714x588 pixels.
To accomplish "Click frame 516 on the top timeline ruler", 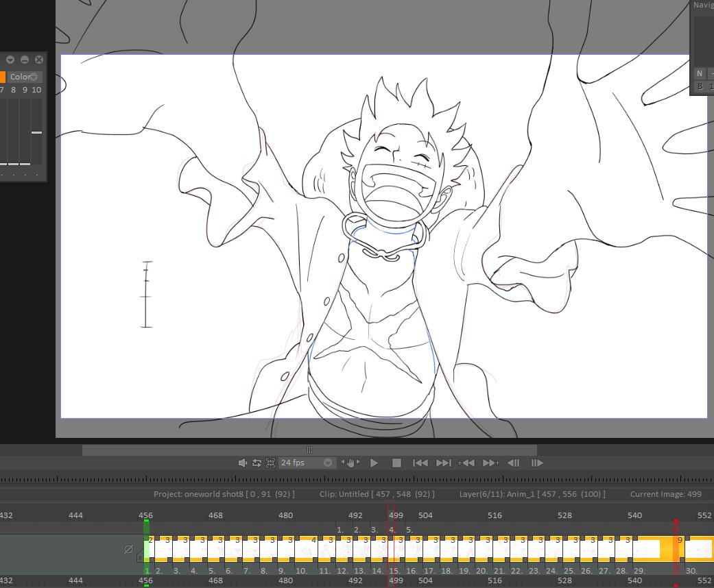I will 495,515.
